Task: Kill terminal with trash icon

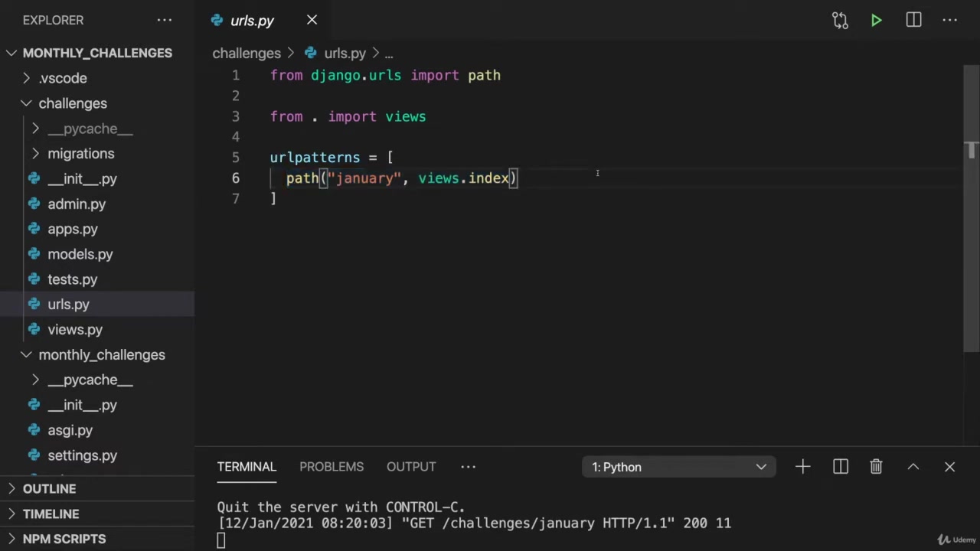Action: click(876, 467)
